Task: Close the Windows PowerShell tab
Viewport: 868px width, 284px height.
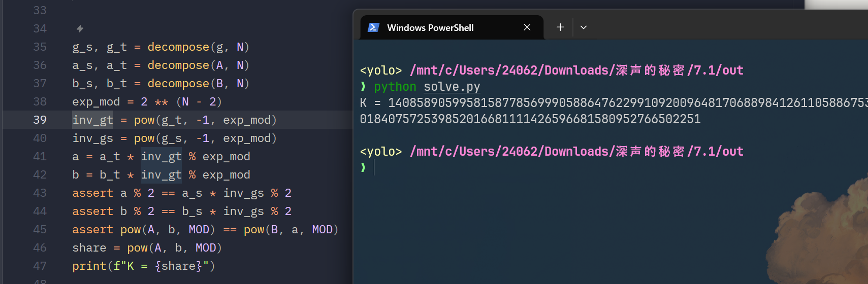Action: point(527,27)
